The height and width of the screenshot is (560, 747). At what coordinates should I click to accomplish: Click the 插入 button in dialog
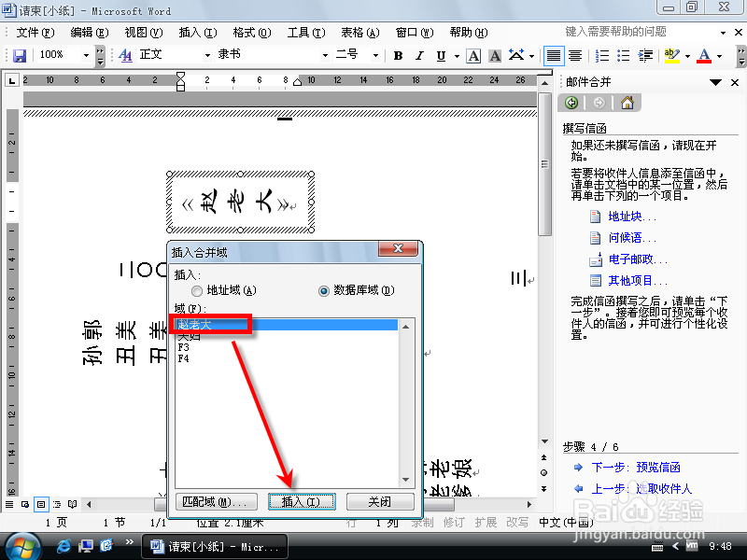302,501
